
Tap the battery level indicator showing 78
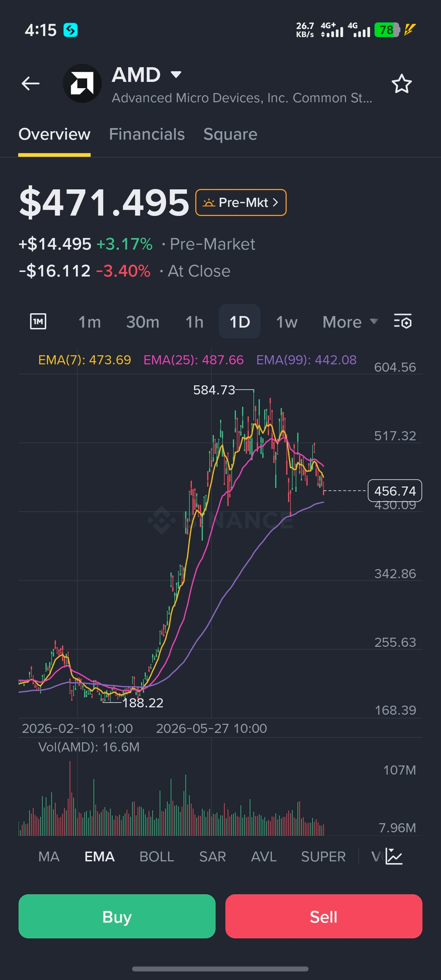point(387,30)
